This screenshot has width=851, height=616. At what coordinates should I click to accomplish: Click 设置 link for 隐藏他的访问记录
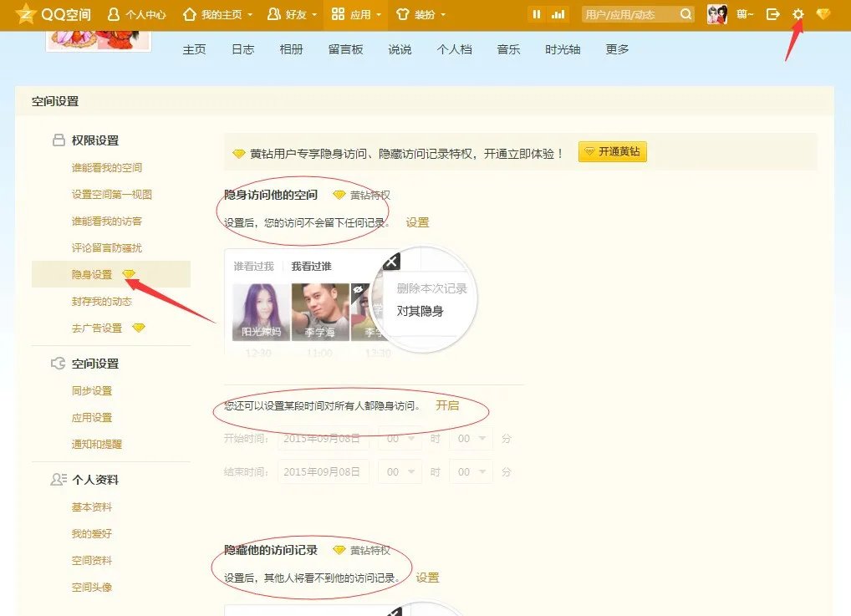428,578
